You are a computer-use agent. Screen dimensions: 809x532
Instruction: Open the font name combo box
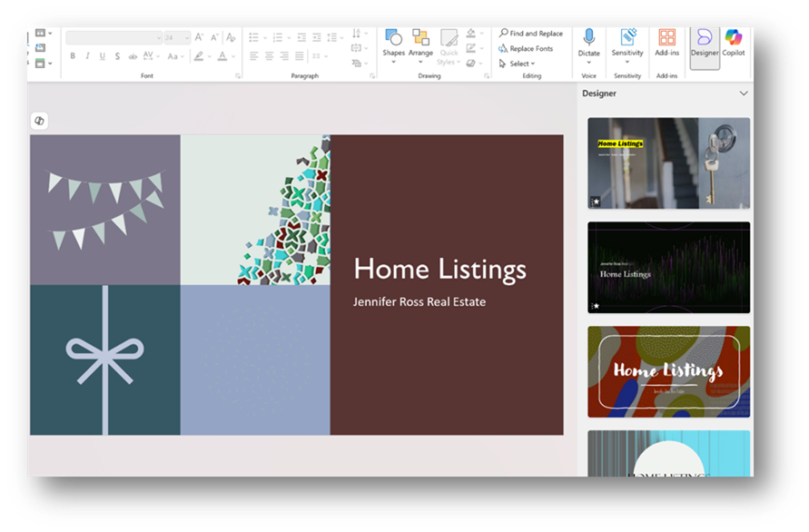(x=114, y=37)
